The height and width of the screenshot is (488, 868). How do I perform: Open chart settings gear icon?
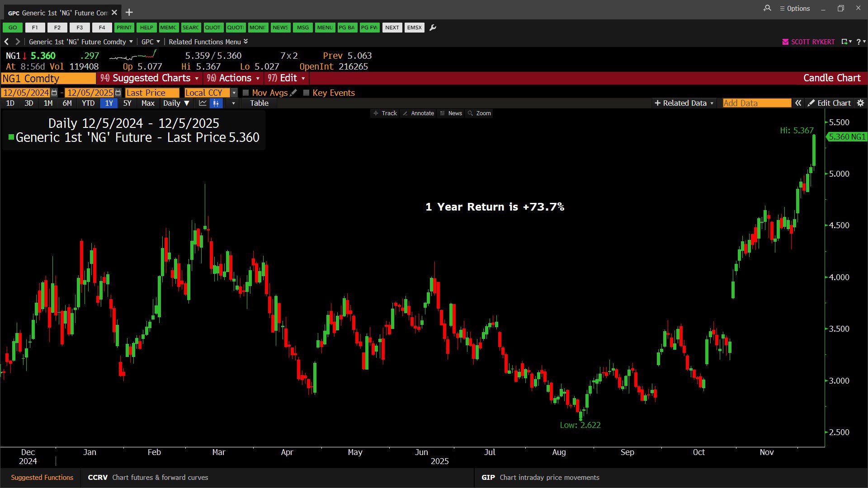click(x=860, y=103)
